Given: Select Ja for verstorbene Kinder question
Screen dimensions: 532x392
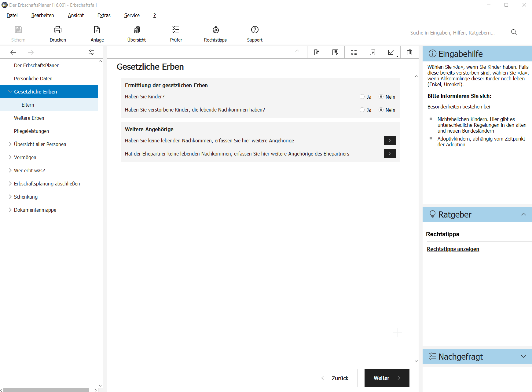Looking at the screenshot, I should pos(362,110).
